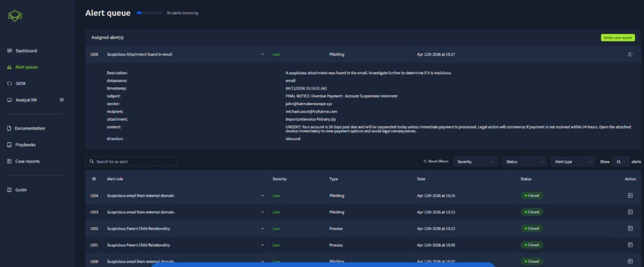Open the Status filter dropdown

(x=524, y=162)
